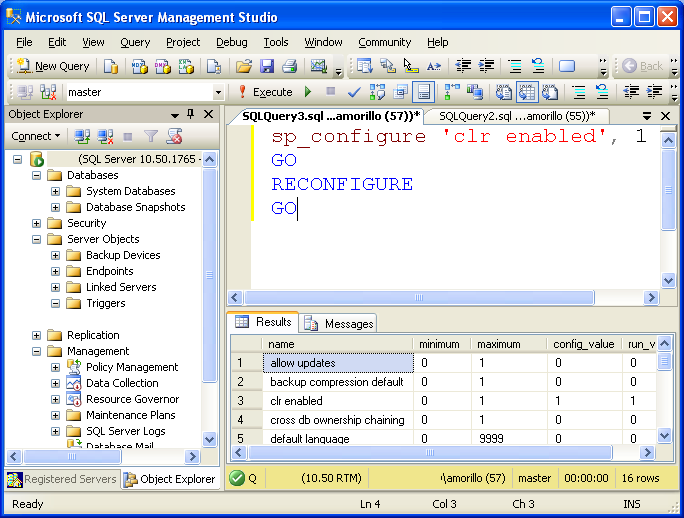Image resolution: width=684 pixels, height=518 pixels.
Task: Open the Tools menu
Action: 276,42
